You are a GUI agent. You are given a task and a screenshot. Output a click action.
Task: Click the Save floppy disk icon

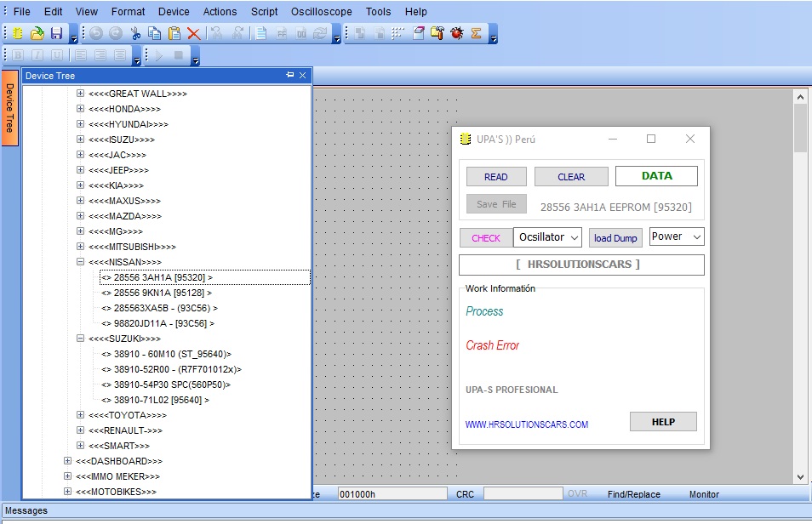coord(56,33)
